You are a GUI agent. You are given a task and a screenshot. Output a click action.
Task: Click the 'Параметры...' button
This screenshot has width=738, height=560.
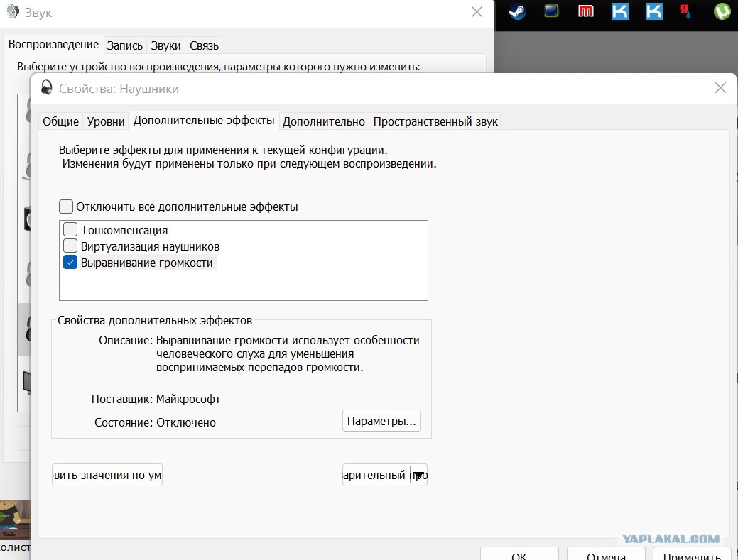(381, 421)
